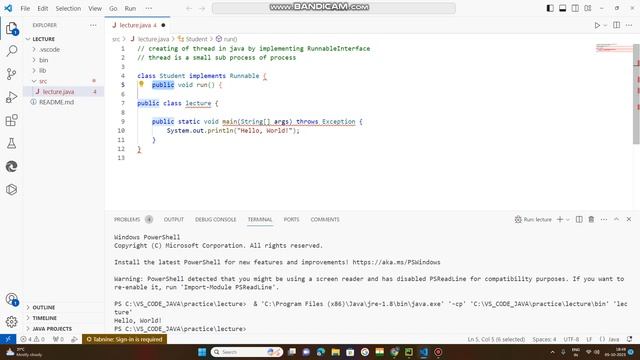Viewport: 640px width, 360px height.
Task: Click the Run Java play button in editor toolbar
Action: tap(597, 25)
